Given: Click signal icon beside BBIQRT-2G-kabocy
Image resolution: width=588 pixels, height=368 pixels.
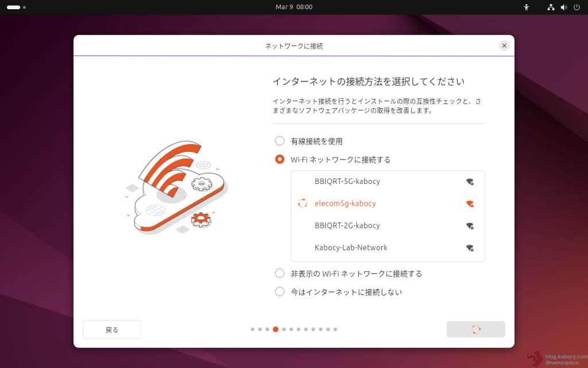Looking at the screenshot, I should (470, 226).
